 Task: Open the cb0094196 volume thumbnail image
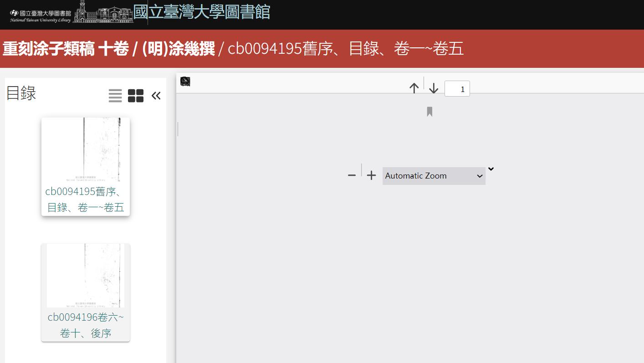(86, 276)
